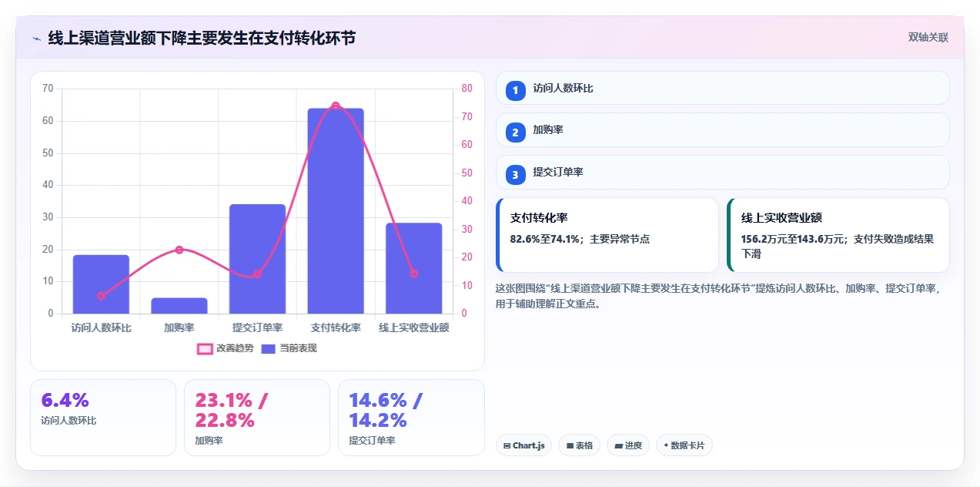Click the 提交订单率 bar in chart
980x487 pixels.
click(x=257, y=259)
